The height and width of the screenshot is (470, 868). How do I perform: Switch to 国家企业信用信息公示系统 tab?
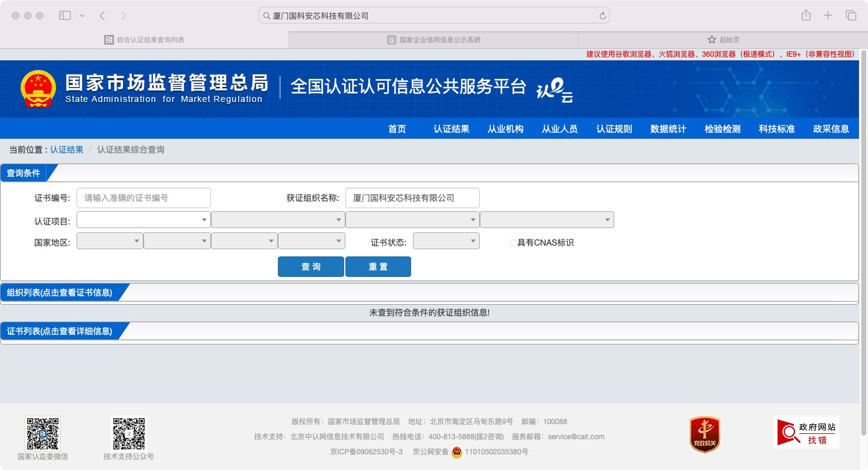coord(434,40)
